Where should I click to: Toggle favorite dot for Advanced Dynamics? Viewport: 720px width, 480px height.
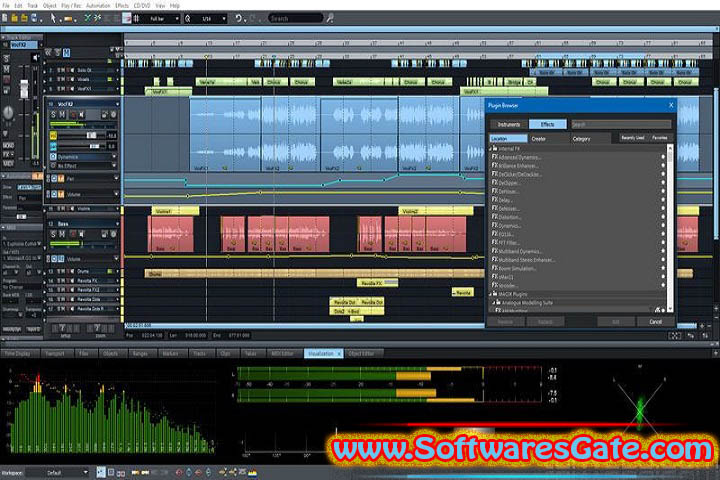(x=663, y=157)
